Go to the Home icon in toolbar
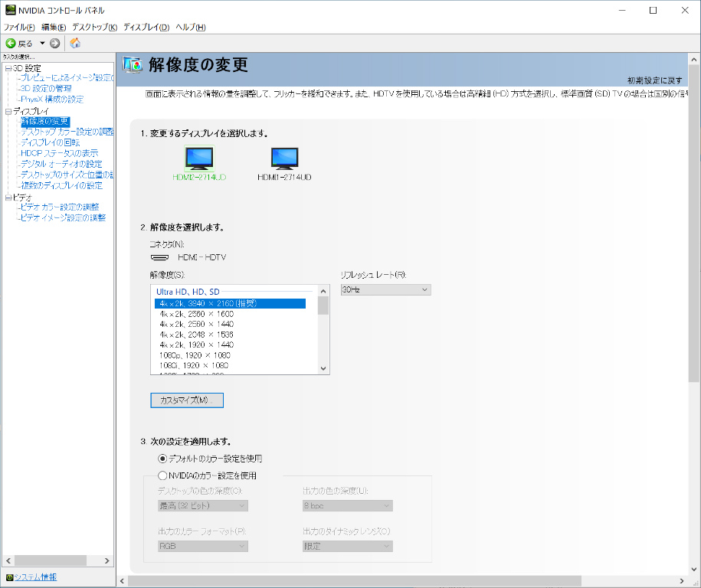 (x=75, y=43)
